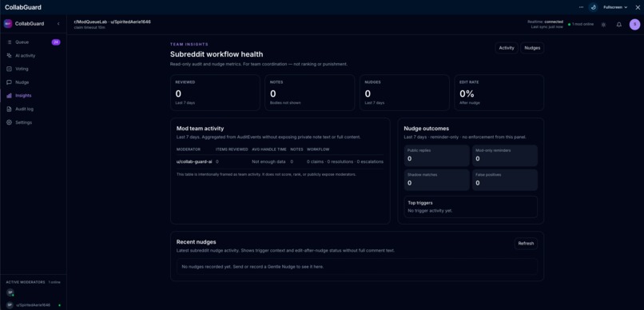Click the Public replies outcome tile
This screenshot has width=644, height=310.
pos(436,156)
